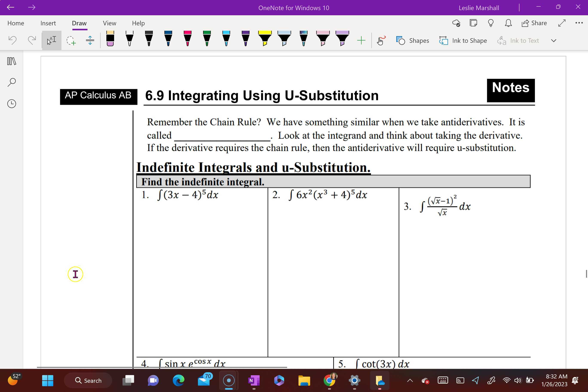Select the yellow highlighter
The height and width of the screenshot is (392, 588).
point(265,39)
